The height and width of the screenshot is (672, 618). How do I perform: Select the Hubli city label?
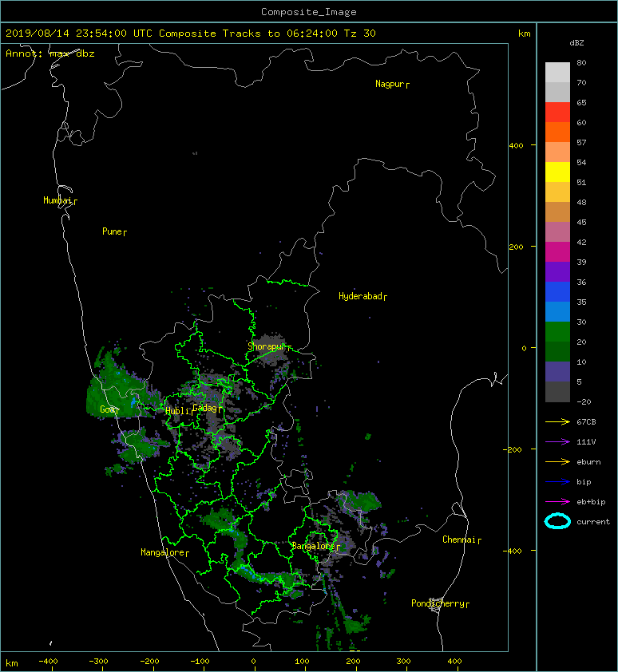pyautogui.click(x=177, y=411)
